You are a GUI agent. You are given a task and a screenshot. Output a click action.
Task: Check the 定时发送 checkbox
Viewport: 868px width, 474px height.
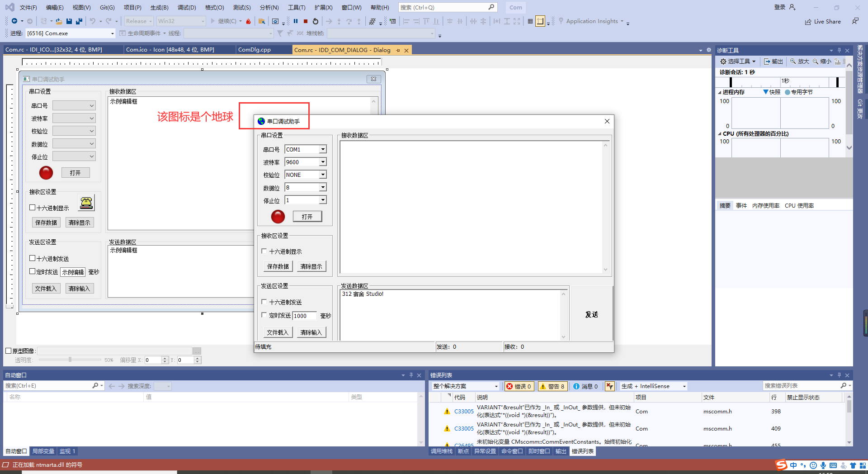pos(264,315)
